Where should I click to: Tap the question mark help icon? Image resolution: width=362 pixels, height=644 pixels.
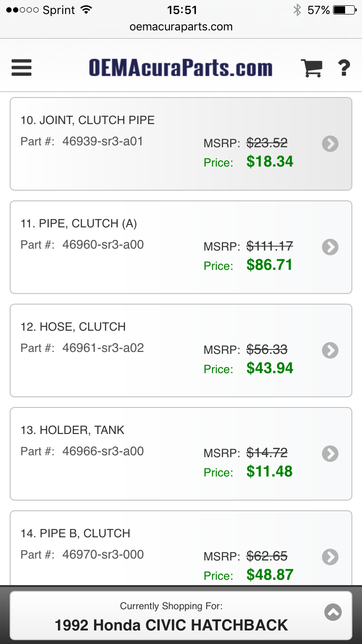coord(344,68)
